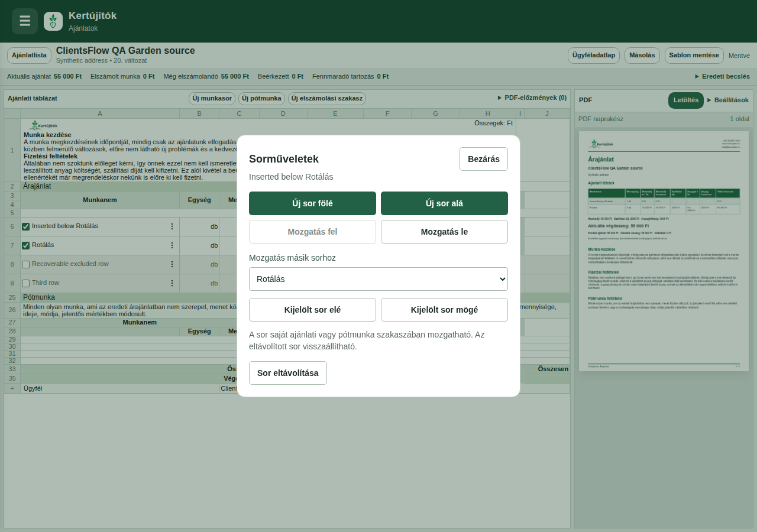Select column A header

tap(100, 113)
